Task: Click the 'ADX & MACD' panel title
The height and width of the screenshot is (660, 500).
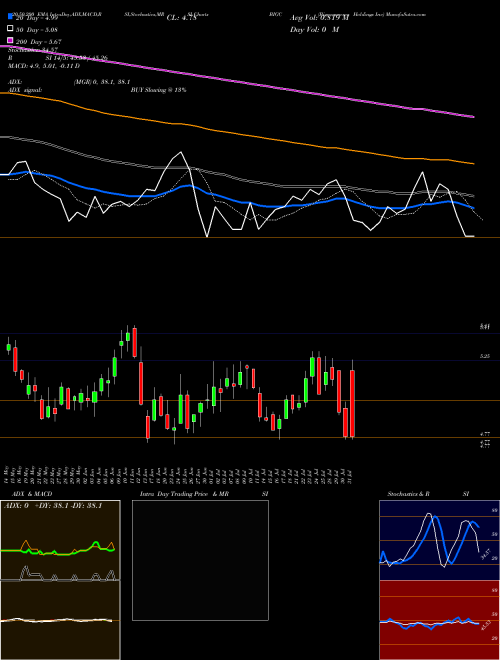Action: tap(32, 494)
